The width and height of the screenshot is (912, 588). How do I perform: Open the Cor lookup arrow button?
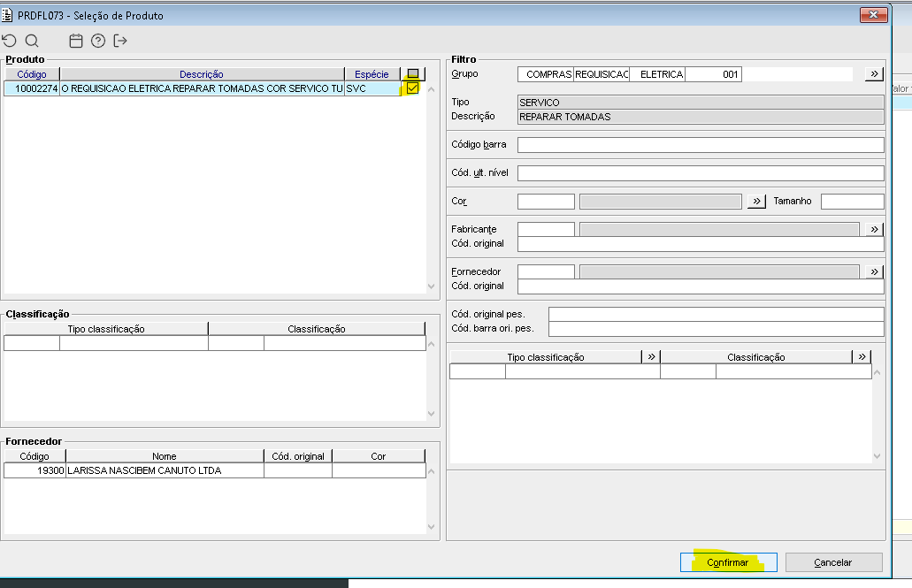click(756, 202)
